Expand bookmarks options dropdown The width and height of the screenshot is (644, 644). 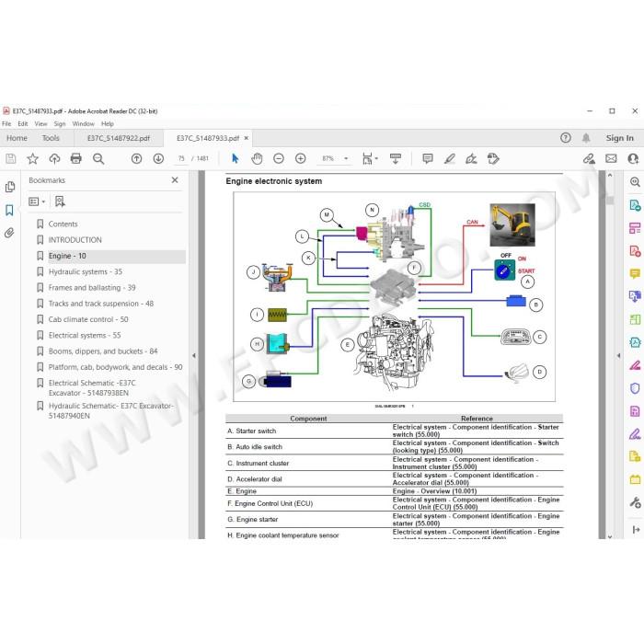click(37, 201)
